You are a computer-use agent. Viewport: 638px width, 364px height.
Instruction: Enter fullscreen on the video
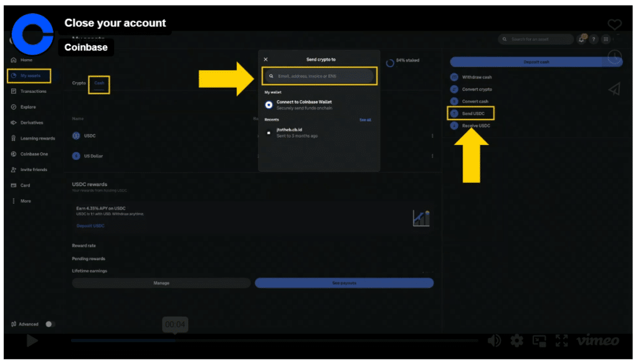click(x=561, y=340)
